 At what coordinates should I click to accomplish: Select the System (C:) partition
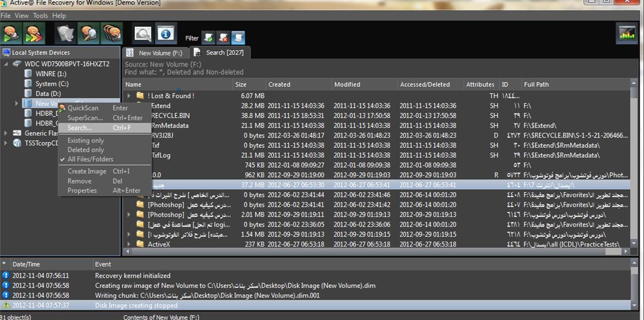point(52,84)
